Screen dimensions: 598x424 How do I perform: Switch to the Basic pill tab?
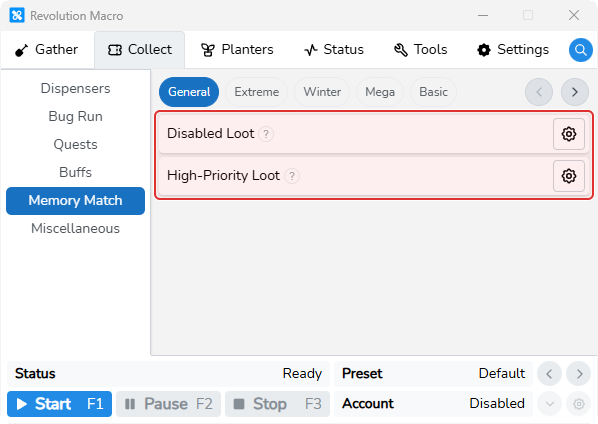(433, 92)
